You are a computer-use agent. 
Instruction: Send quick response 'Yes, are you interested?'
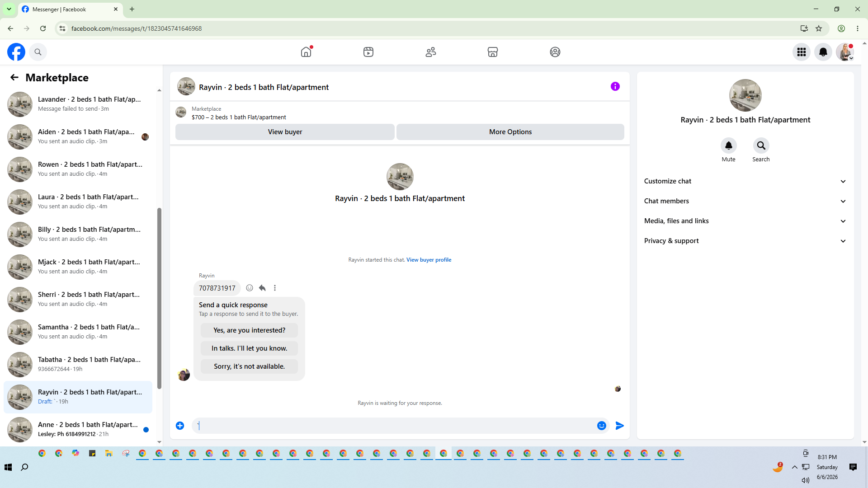point(249,330)
